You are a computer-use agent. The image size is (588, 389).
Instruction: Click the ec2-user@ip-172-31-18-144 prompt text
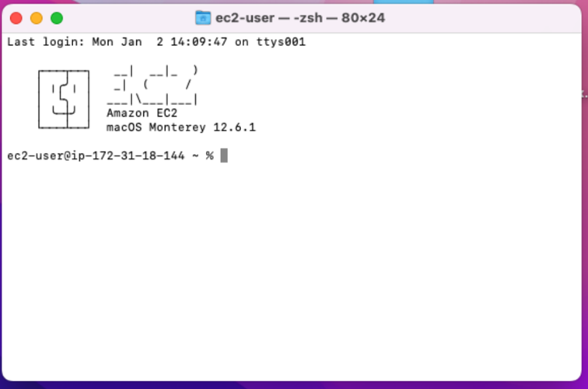coord(110,156)
